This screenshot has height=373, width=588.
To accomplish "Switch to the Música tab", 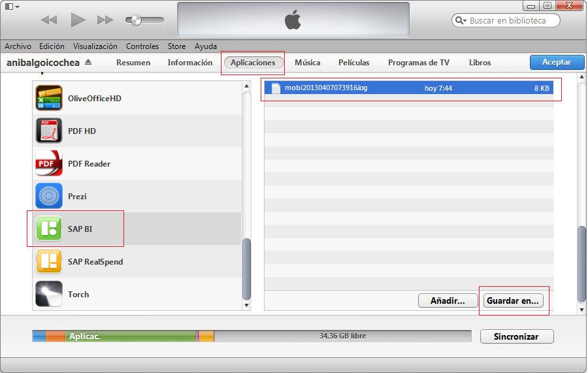I will click(x=307, y=63).
